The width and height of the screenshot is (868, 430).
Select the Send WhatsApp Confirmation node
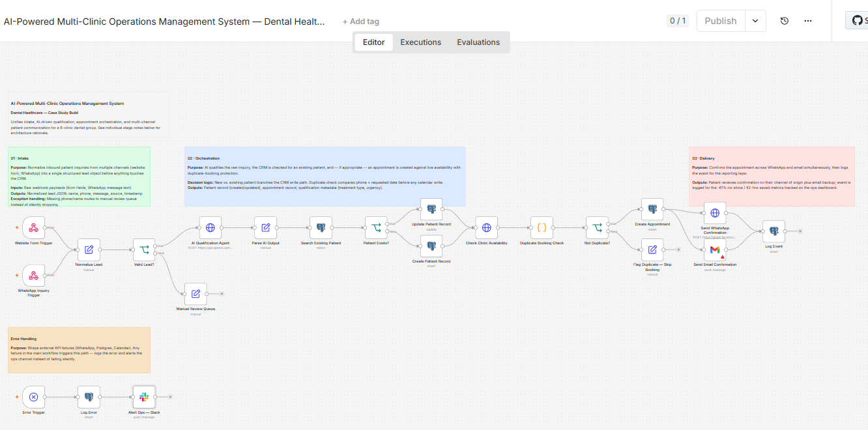tap(715, 213)
